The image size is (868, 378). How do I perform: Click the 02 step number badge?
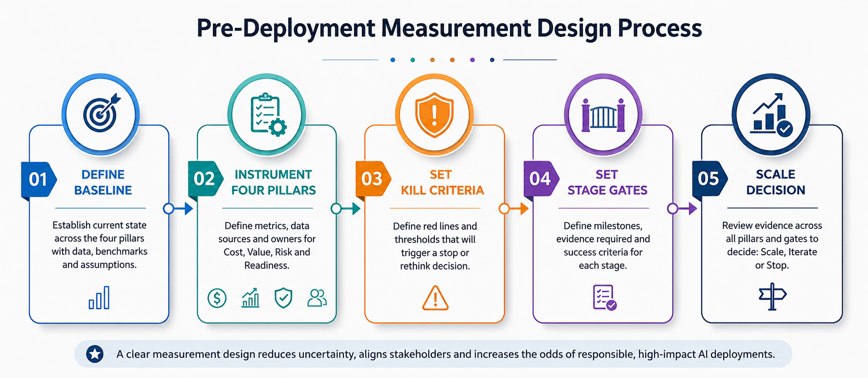(x=206, y=179)
